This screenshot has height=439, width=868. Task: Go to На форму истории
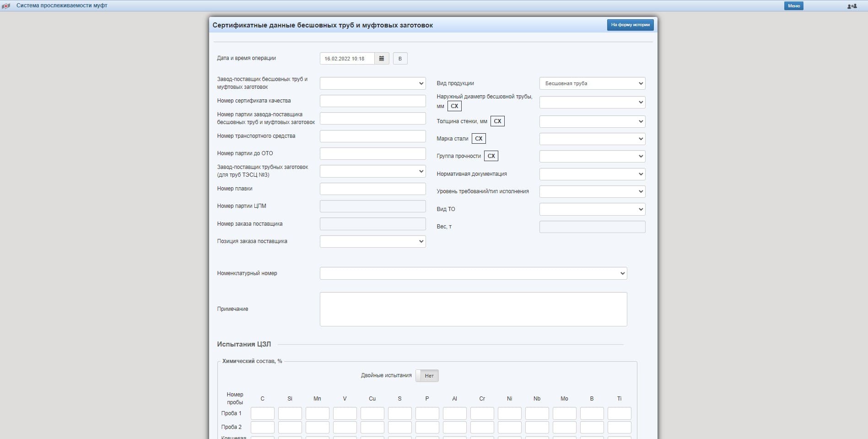point(630,25)
